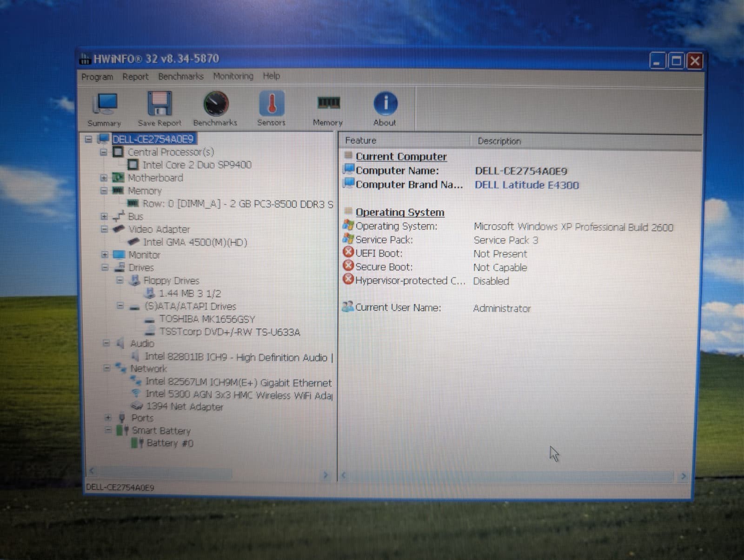Image resolution: width=744 pixels, height=560 pixels.
Task: Expand the Motherboard branch
Action: click(x=104, y=178)
